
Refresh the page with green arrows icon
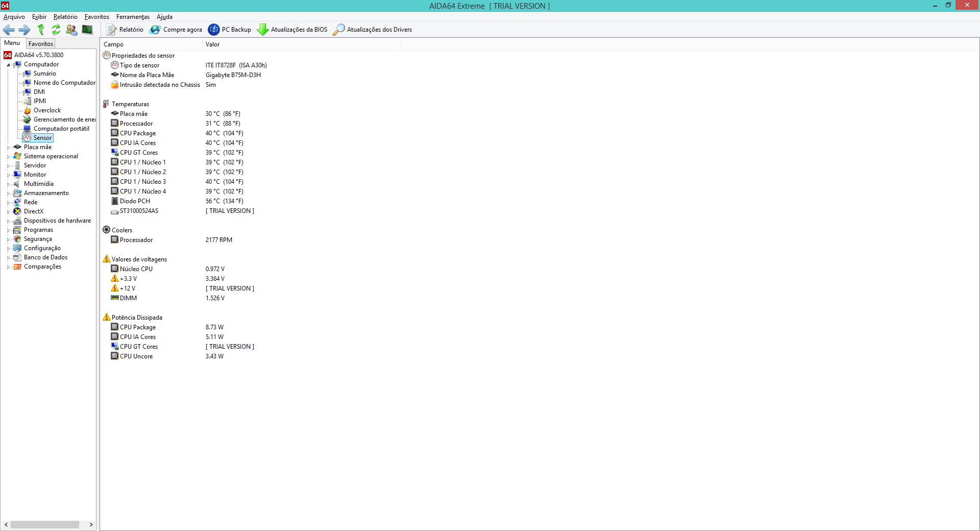(x=56, y=30)
